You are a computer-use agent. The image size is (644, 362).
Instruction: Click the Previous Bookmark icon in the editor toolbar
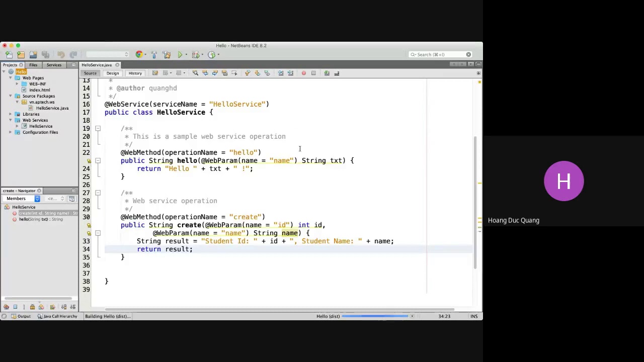[247, 73]
